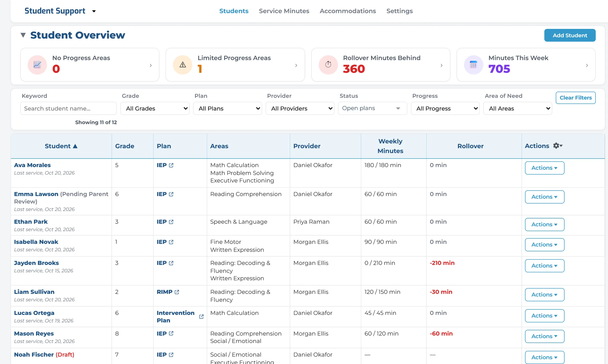Open the All Grades filter dropdown

(x=155, y=108)
